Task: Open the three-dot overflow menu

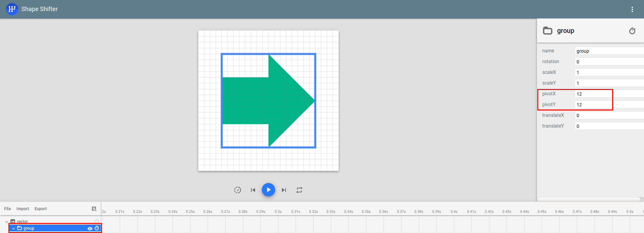Action: 632,9
